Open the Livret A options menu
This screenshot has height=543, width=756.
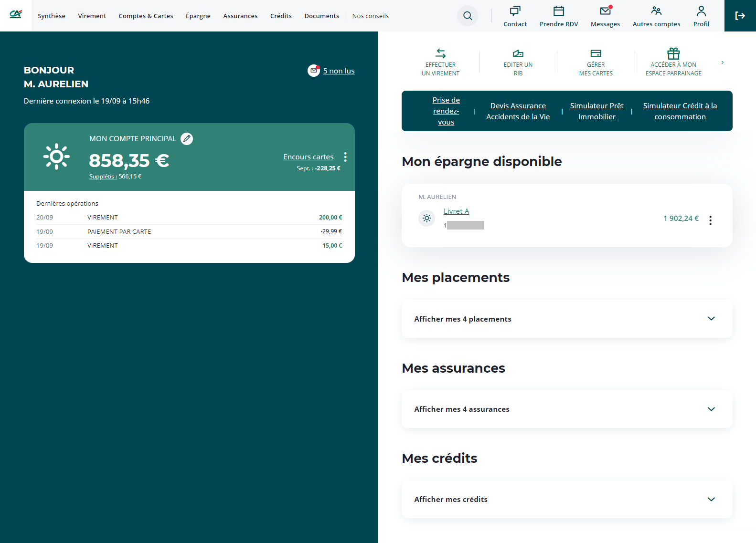coord(710,220)
